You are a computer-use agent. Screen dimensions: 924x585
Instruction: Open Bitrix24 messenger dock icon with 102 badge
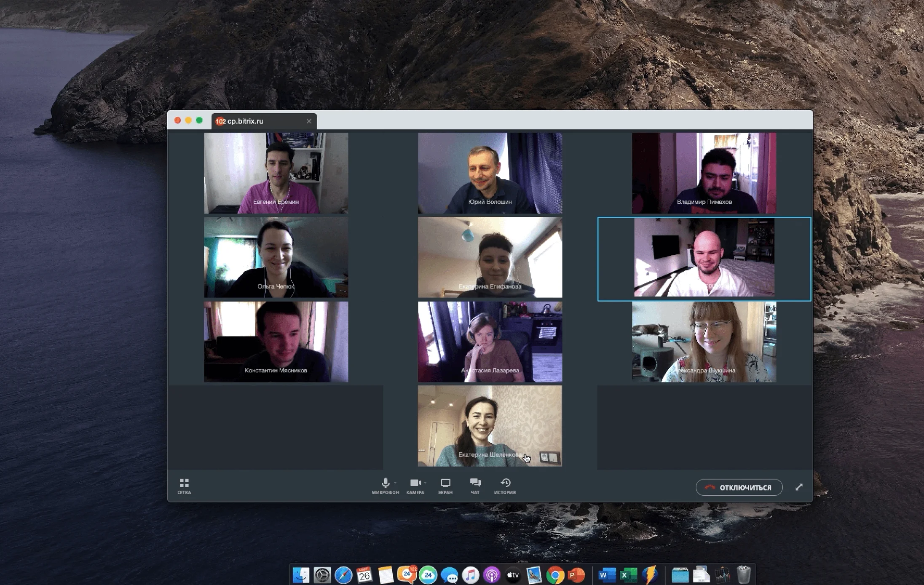(x=407, y=575)
